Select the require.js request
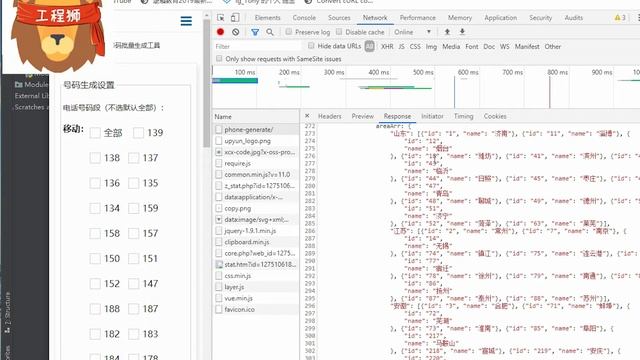Screen dimensions: 640x360 (x=256, y=163)
